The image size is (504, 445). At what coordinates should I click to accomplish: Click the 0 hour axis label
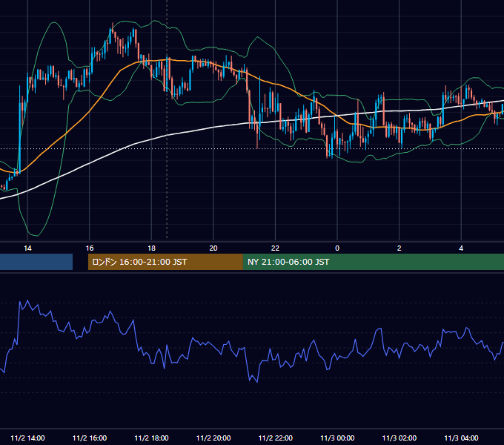tap(337, 248)
